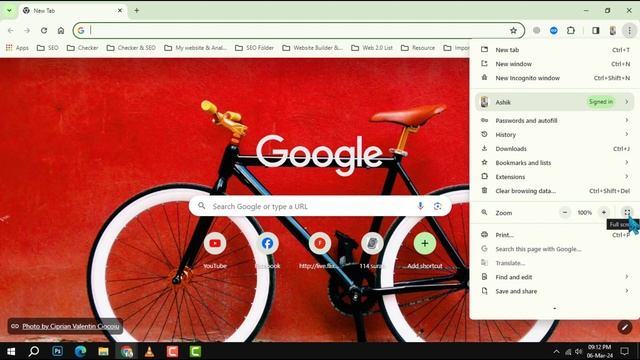The image size is (640, 360).
Task: Open VLC media player from taskbar
Action: (x=149, y=351)
